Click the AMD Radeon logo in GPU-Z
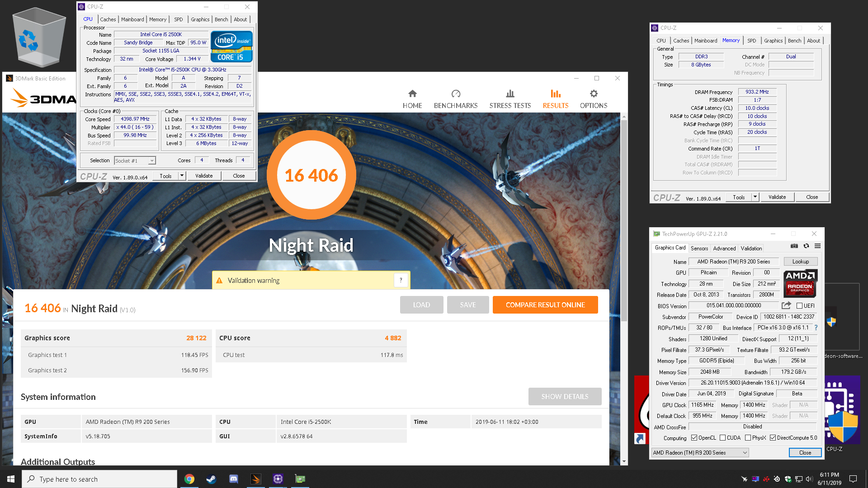This screenshot has height=488, width=868. 800,283
